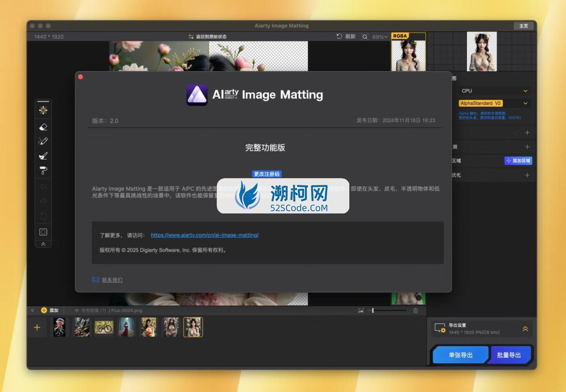
Task: Select the woman holding orange flowers thumbnail
Action: (149, 327)
